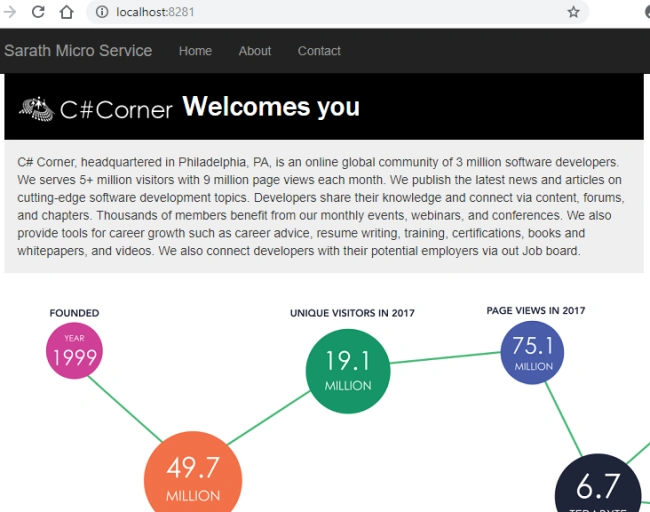This screenshot has width=650, height=512.
Task: Open the Home menu item
Action: pos(195,51)
